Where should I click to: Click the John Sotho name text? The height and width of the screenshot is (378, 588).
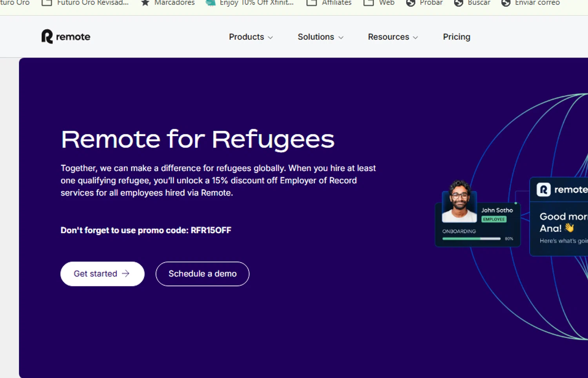pyautogui.click(x=497, y=210)
